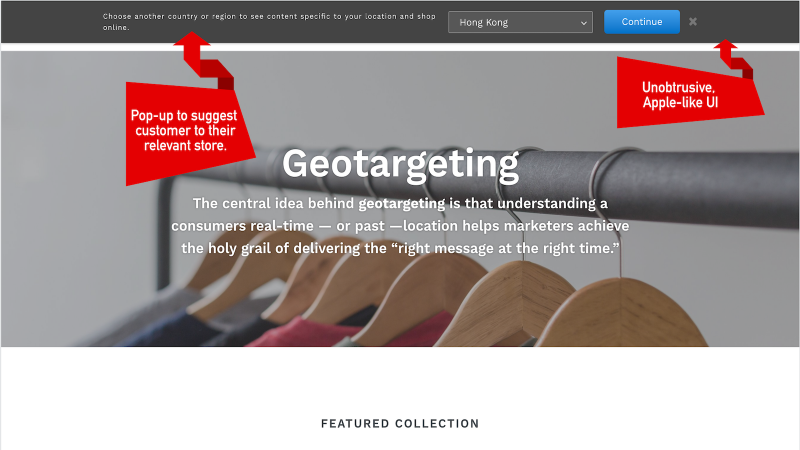This screenshot has height=450, width=800.
Task: Dismiss the region banner with X icon
Action: (692, 21)
